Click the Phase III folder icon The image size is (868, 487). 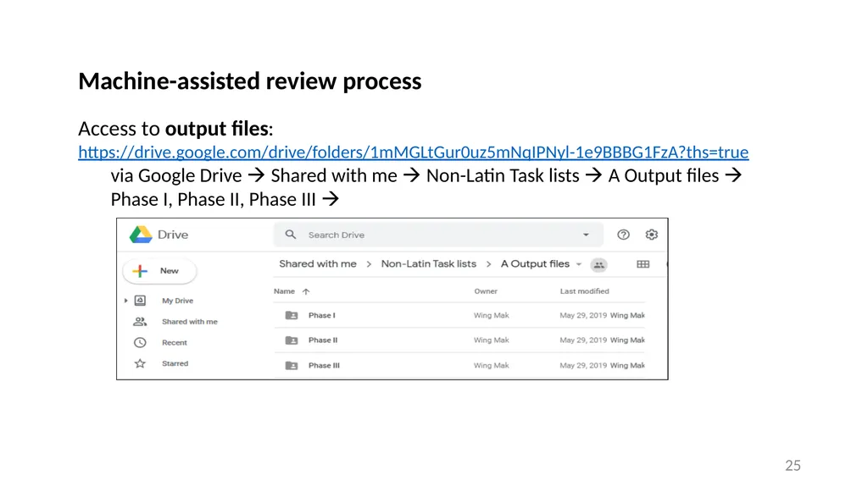292,366
